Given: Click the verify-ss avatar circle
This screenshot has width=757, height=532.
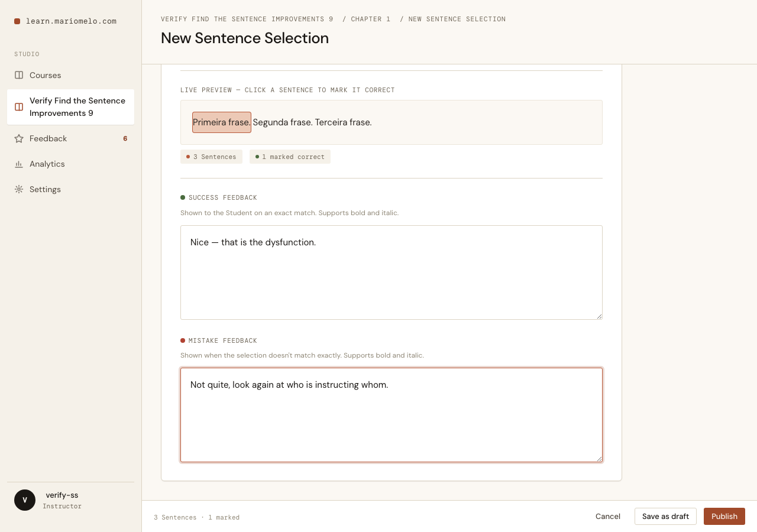Looking at the screenshot, I should point(25,500).
